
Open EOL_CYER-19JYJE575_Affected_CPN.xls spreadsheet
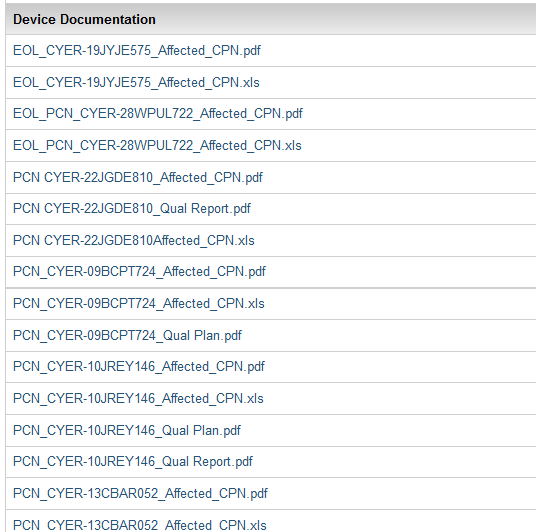click(x=136, y=82)
